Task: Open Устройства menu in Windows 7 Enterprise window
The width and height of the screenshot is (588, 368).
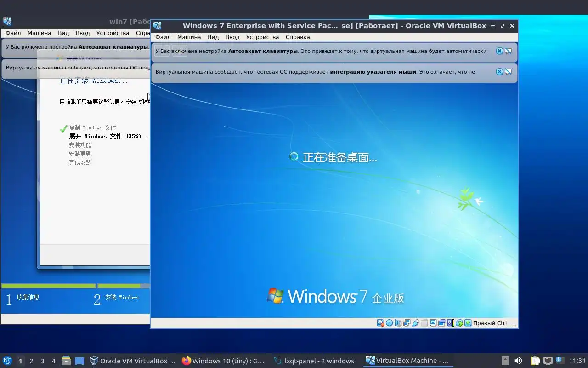Action: (x=262, y=37)
